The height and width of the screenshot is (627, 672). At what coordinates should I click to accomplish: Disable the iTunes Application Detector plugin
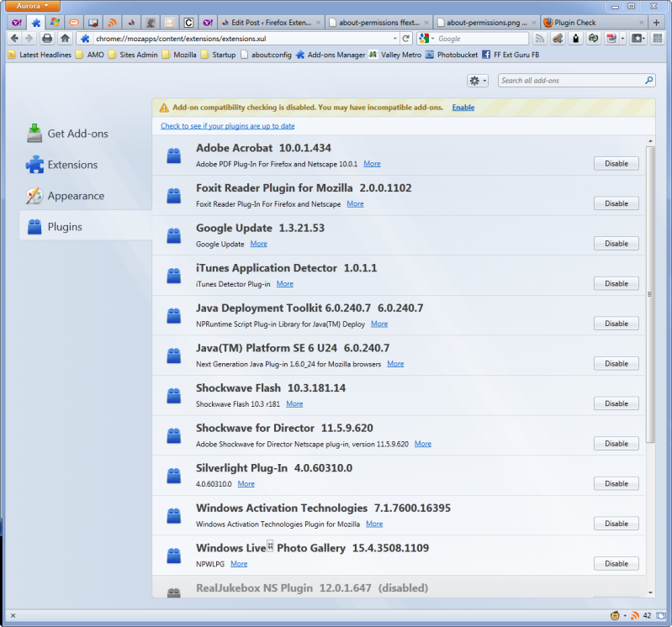(x=616, y=283)
